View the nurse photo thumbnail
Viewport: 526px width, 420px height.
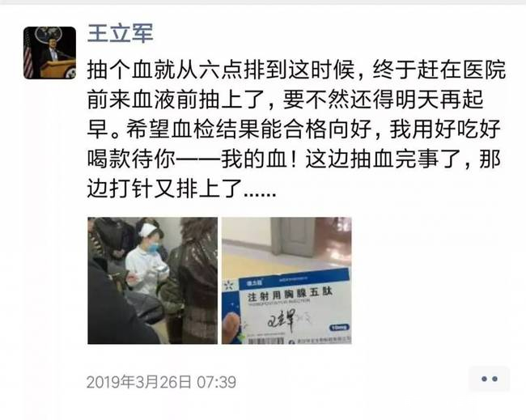pos(153,281)
